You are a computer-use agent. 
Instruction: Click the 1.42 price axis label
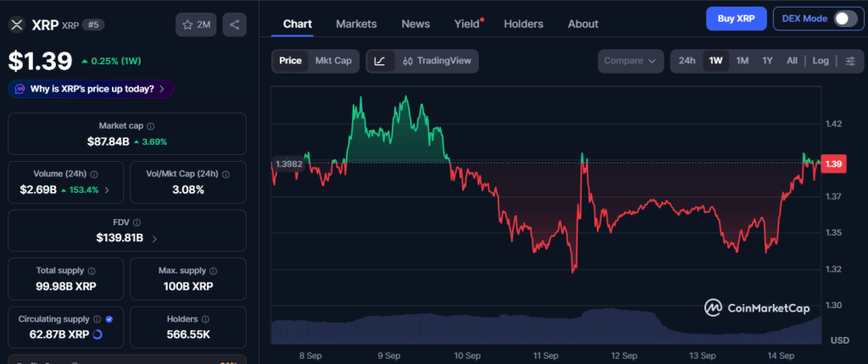[833, 124]
